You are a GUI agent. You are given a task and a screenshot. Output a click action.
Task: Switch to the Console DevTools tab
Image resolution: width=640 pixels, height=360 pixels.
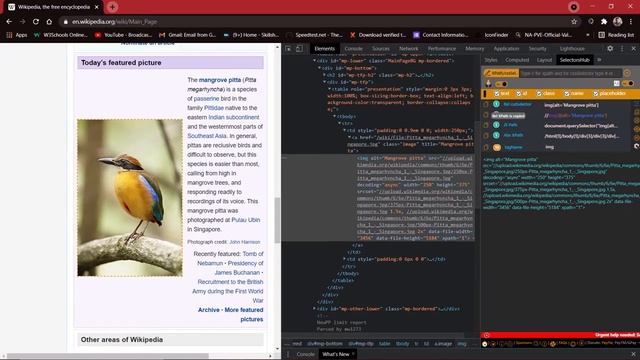[x=353, y=49]
